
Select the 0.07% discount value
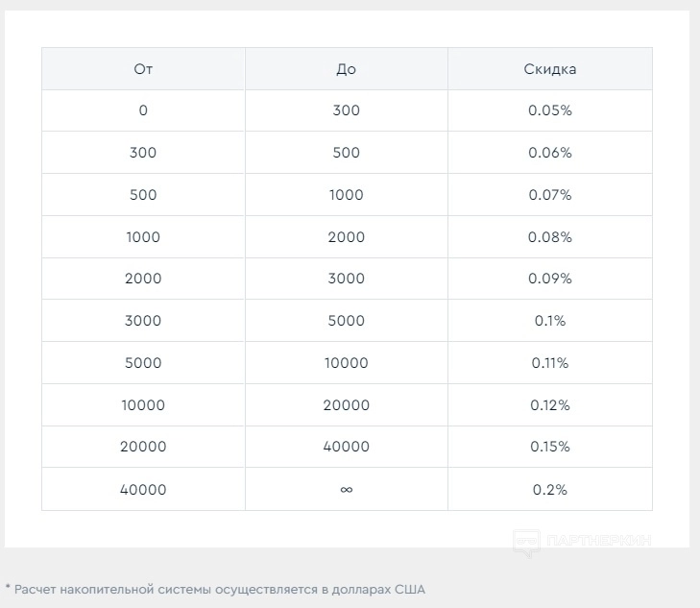pyautogui.click(x=550, y=195)
